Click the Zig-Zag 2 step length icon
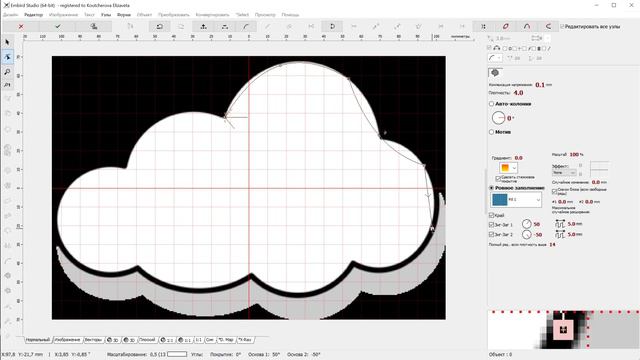Image resolution: width=640 pixels, height=360 pixels. tap(560, 235)
